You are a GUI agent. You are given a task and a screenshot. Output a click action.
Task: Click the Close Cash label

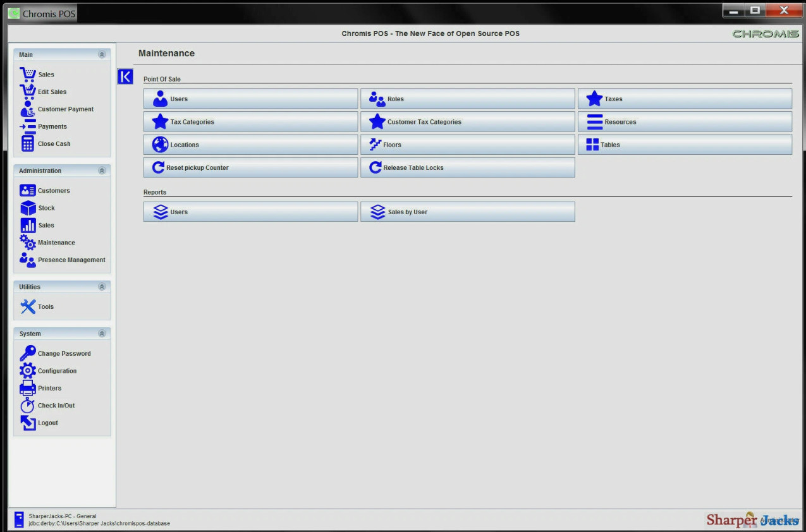(54, 144)
